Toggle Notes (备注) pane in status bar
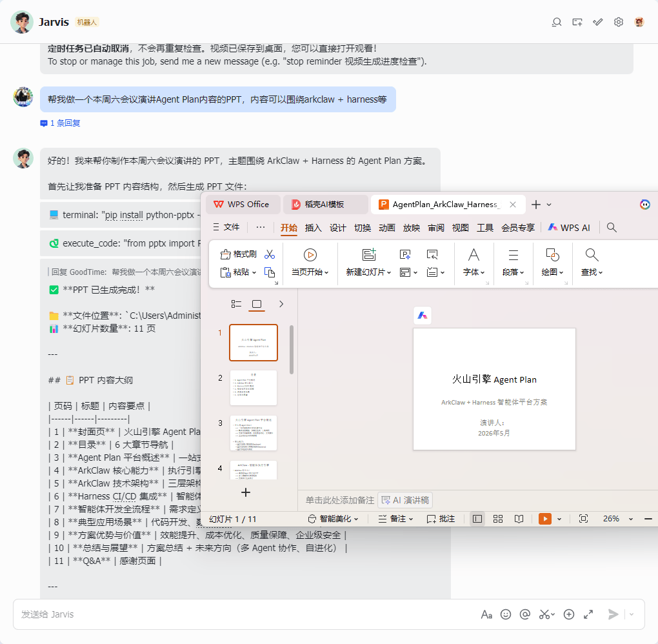Image resolution: width=658 pixels, height=644 pixels. [x=395, y=519]
